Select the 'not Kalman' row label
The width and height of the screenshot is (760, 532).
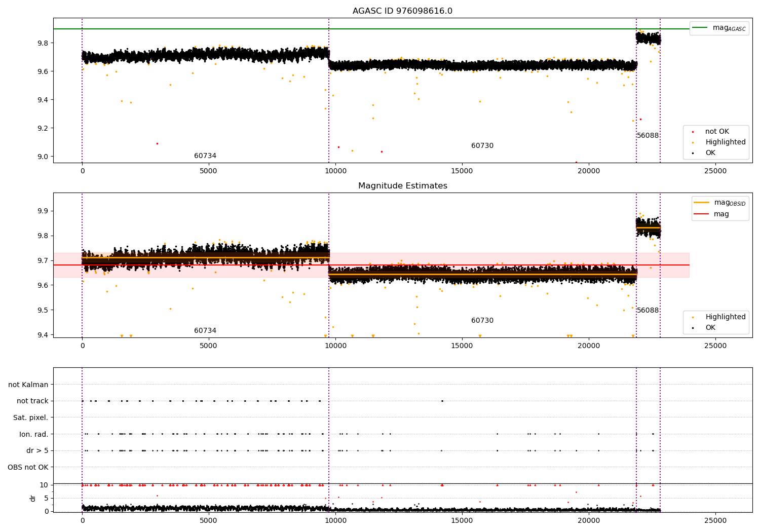click(28, 385)
